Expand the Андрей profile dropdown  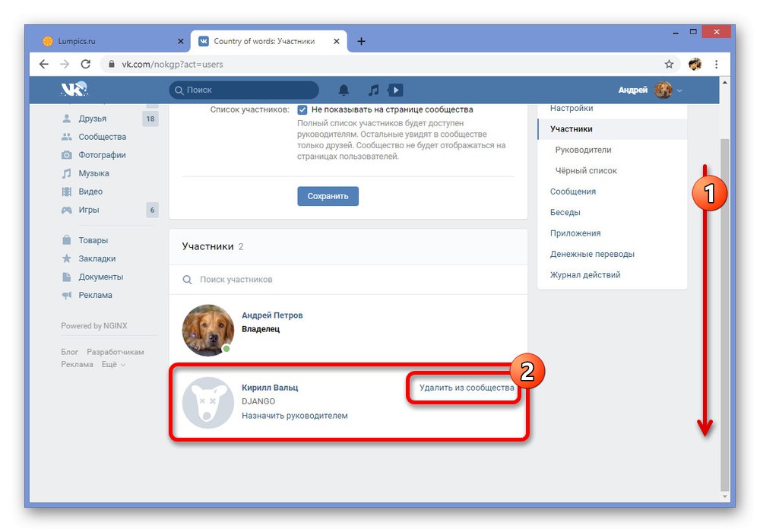(x=679, y=90)
